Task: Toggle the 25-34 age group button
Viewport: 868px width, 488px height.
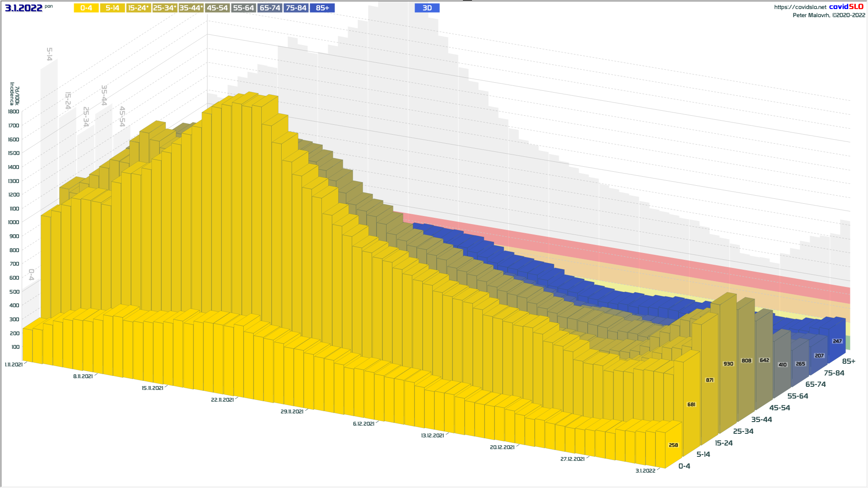Action: (x=165, y=8)
